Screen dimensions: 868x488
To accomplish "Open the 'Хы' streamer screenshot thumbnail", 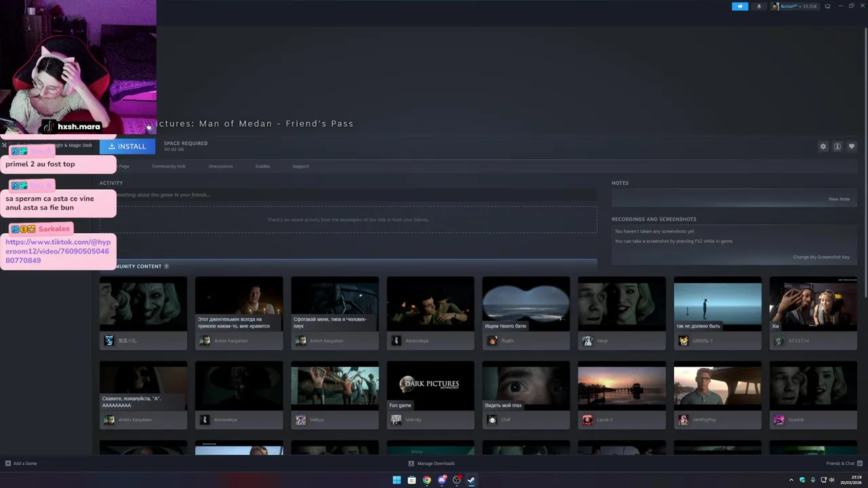I will (x=813, y=304).
